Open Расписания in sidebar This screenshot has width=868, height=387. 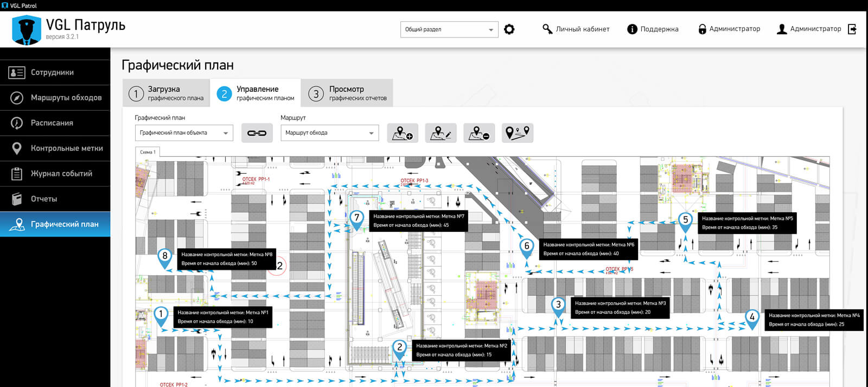(55, 123)
